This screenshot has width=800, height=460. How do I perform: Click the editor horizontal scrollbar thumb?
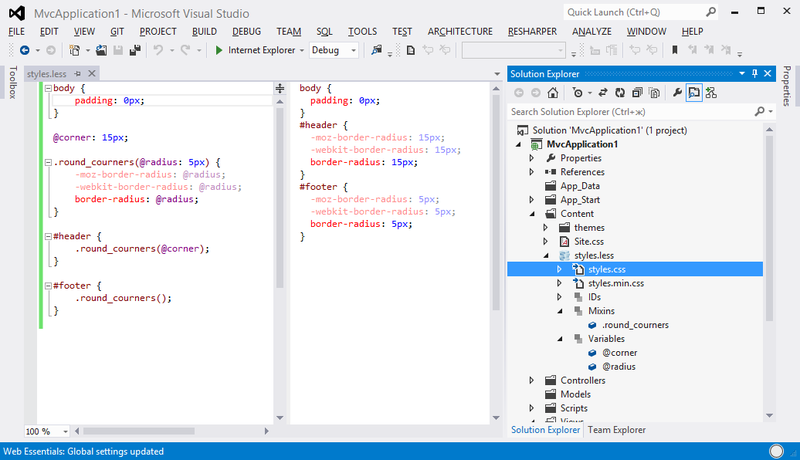[x=139, y=431]
